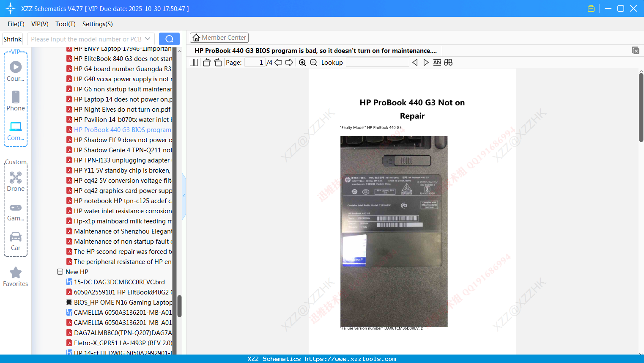Click the search magnifier button
Viewport: 644px width, 363px height.
tap(169, 39)
